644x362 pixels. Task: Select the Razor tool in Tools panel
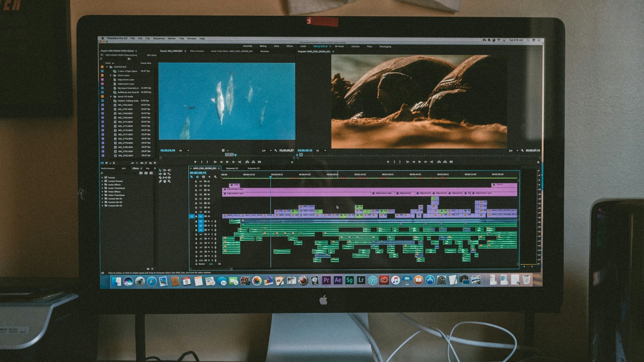coord(160,177)
